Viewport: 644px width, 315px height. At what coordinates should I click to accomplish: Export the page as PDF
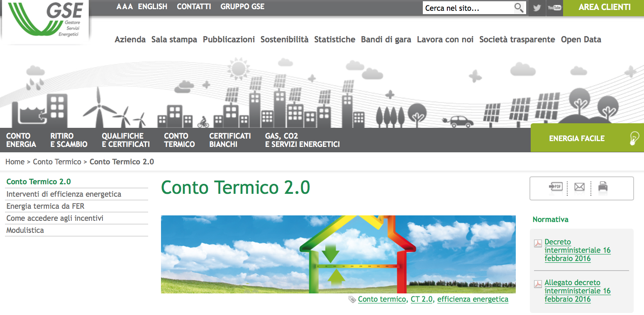[555, 187]
